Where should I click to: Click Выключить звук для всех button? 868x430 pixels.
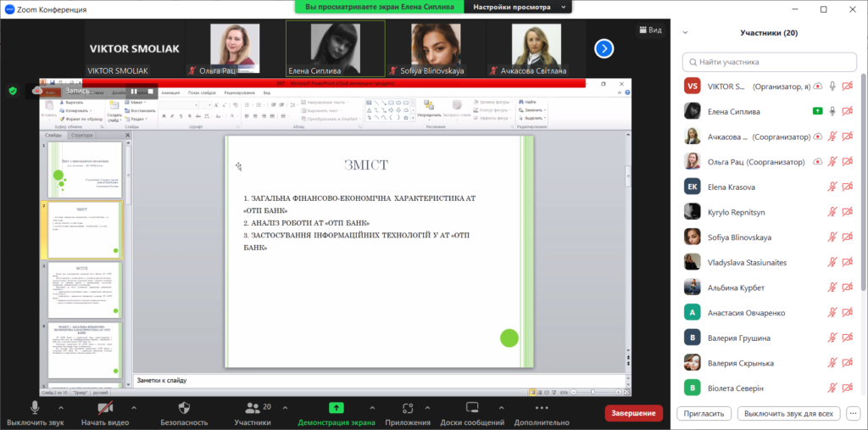[x=789, y=413]
